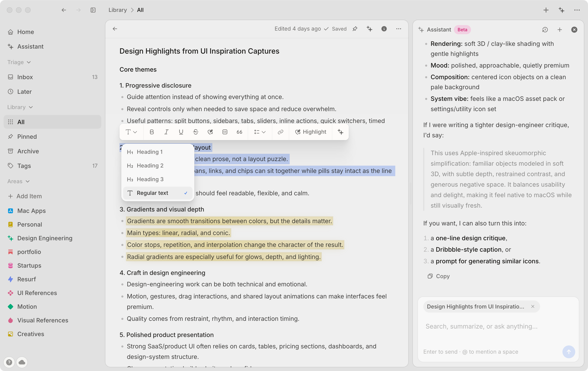Image resolution: width=588 pixels, height=371 pixels.
Task: Open the Later list
Action: [x=52, y=91]
